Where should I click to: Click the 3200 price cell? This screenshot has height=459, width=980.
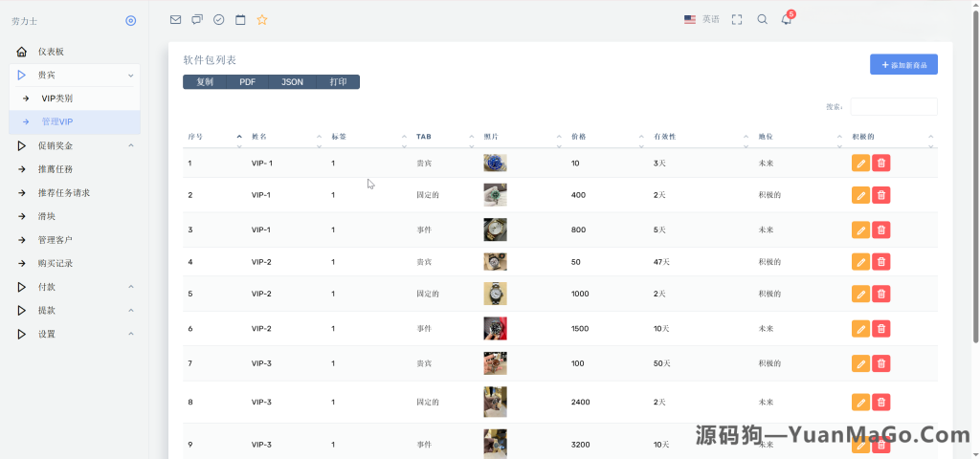coord(581,445)
